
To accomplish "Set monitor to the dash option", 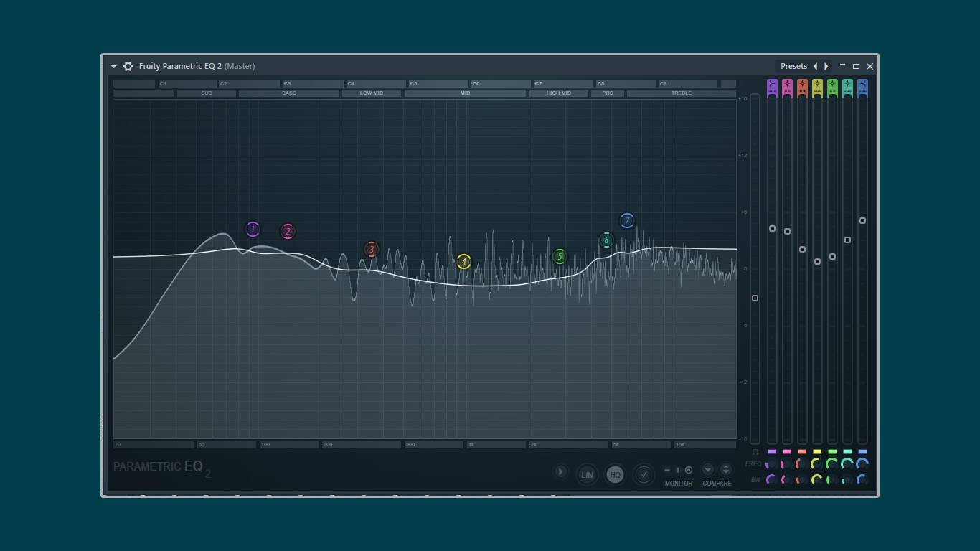I will (x=667, y=470).
